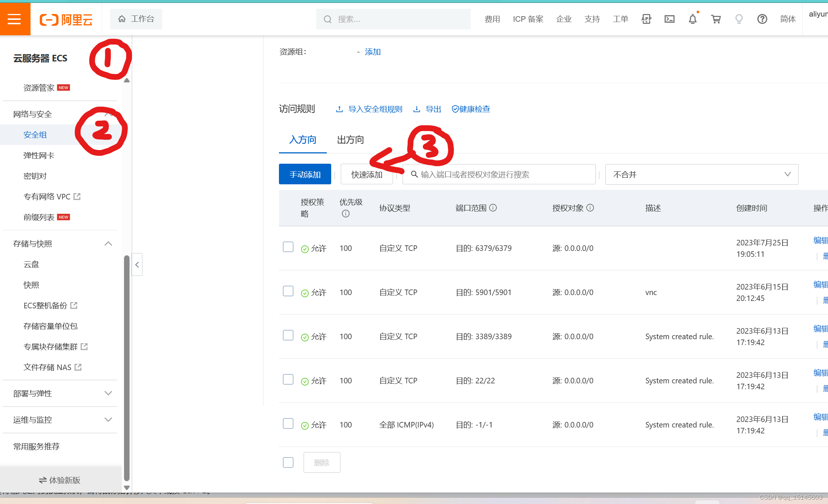Open the notification bell

692,19
